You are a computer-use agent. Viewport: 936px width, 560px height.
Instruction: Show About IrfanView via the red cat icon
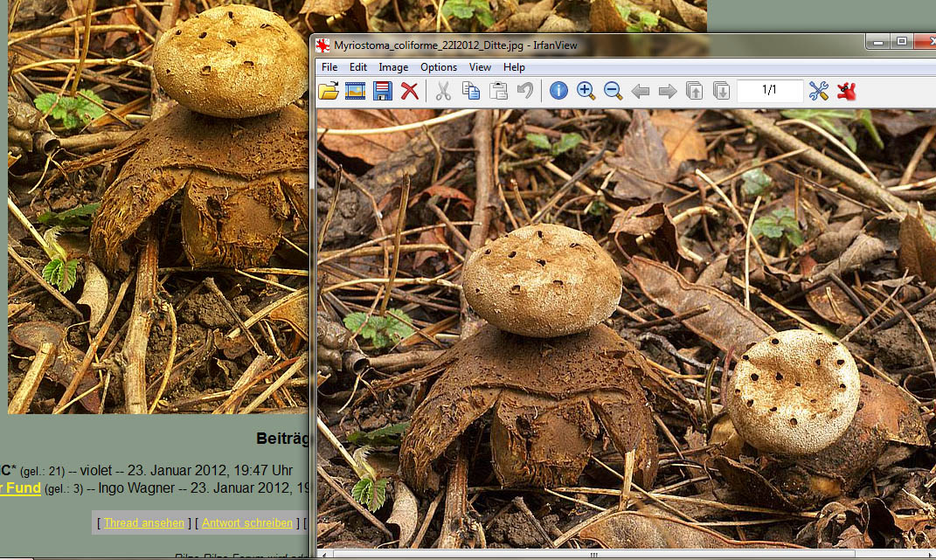point(847,91)
